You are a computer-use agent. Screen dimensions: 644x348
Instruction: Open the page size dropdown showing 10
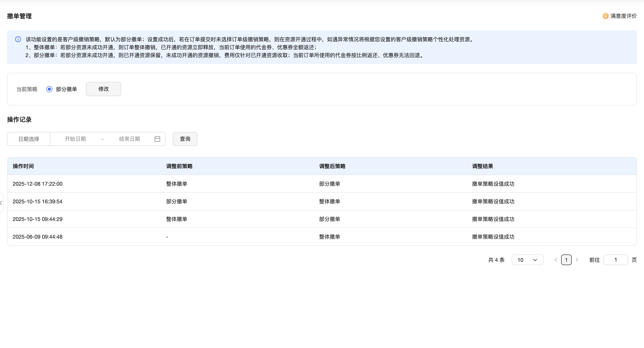527,260
